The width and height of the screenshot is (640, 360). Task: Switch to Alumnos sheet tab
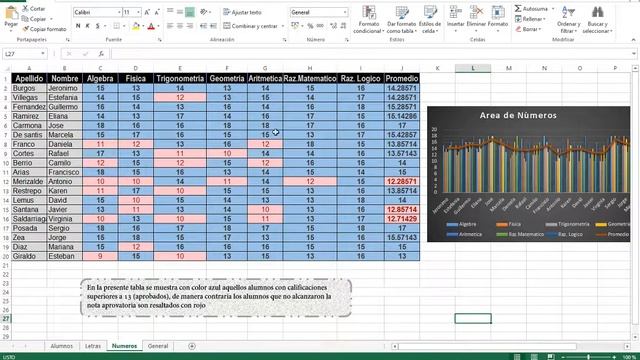[x=62, y=346]
